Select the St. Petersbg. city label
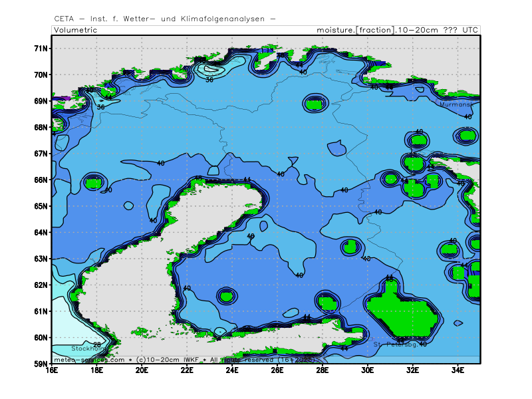The image size is (532, 399). [x=395, y=344]
